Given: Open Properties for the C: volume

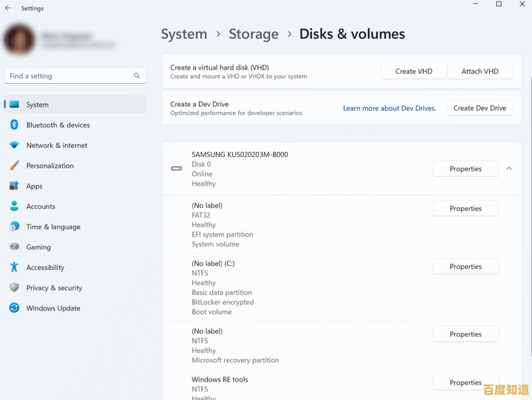Looking at the screenshot, I should [x=465, y=266].
